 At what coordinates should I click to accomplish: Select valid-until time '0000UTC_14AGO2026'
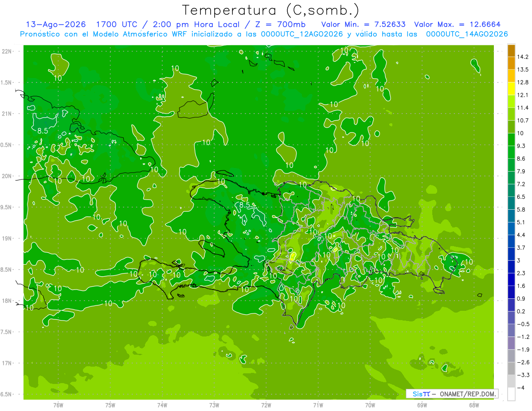click(x=466, y=34)
